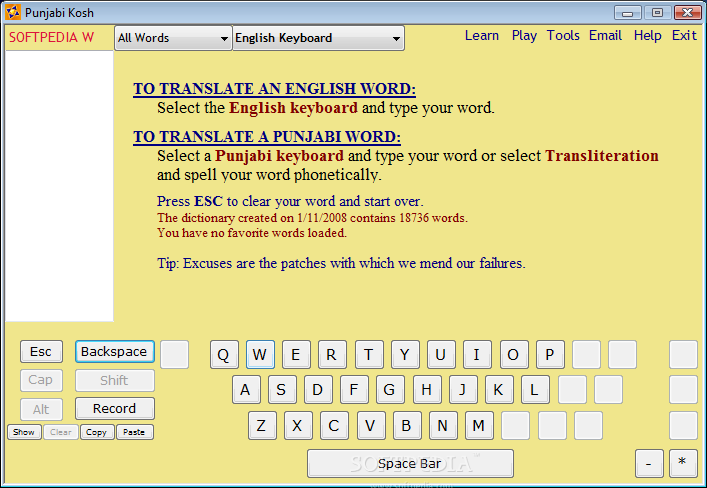Toggle the Shift key

tap(115, 380)
